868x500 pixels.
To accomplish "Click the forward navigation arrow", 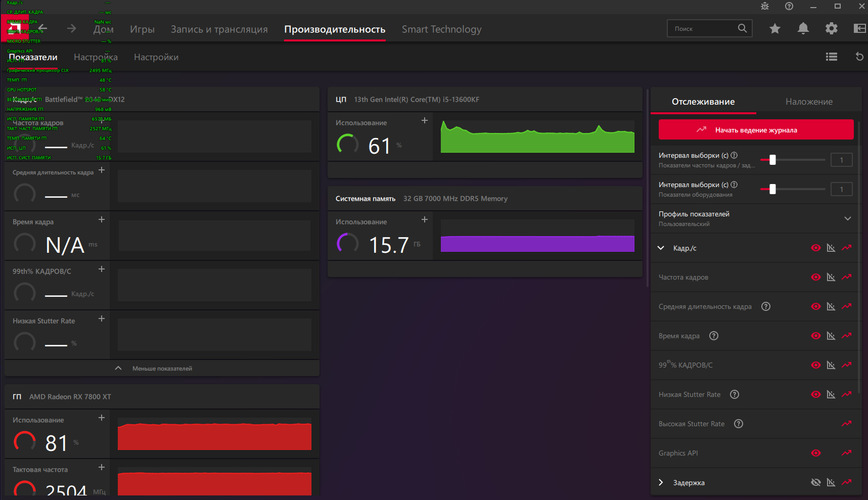I will tap(71, 29).
